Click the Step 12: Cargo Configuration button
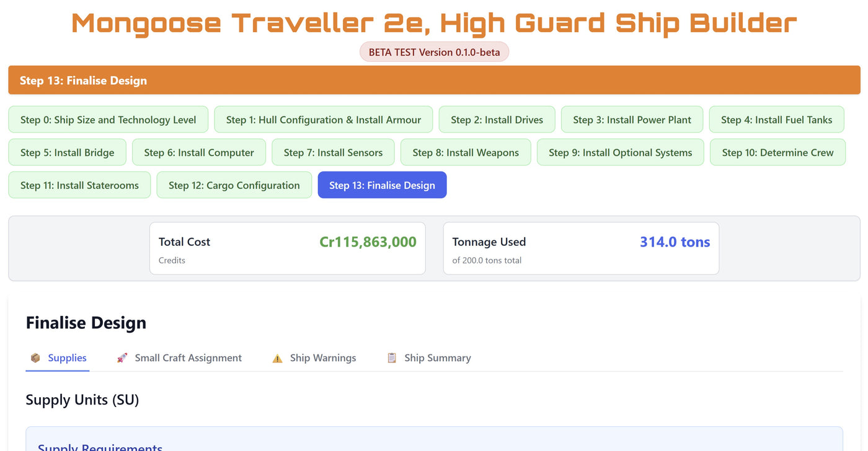868x451 pixels. click(x=234, y=185)
